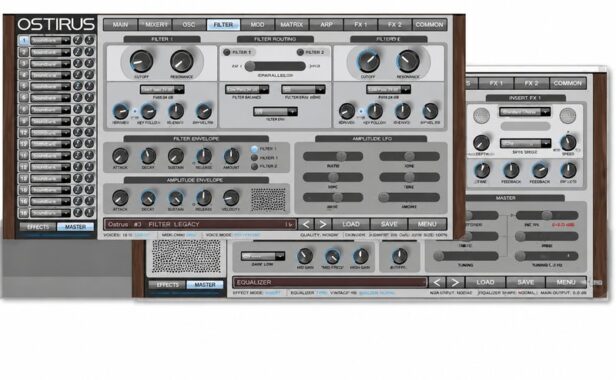Select part number 3 button
Viewport: 616px width, 380px height.
[24, 63]
